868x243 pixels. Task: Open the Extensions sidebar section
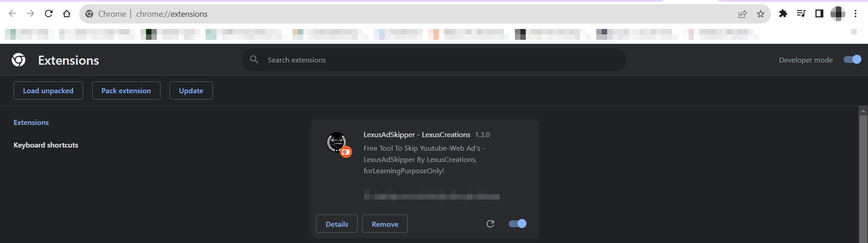pyautogui.click(x=31, y=123)
